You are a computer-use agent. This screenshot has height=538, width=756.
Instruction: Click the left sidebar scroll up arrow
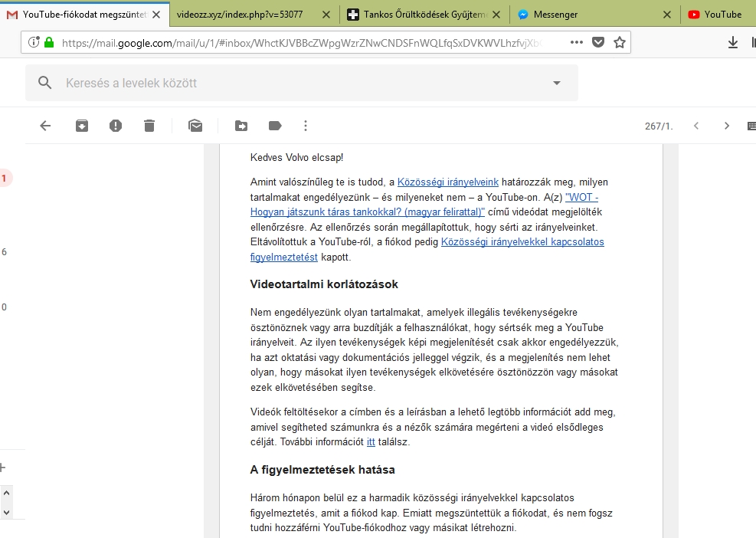6,493
